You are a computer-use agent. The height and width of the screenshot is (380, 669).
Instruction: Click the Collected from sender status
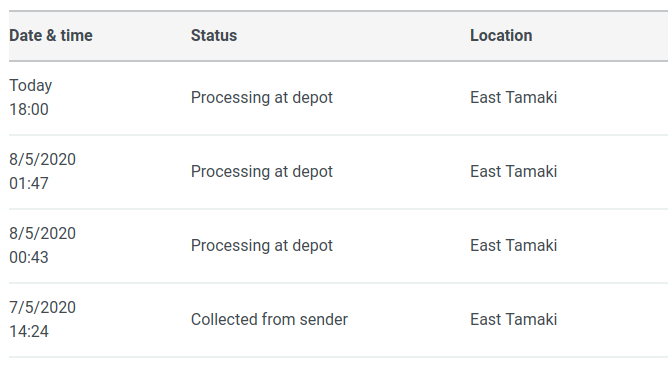(x=269, y=319)
